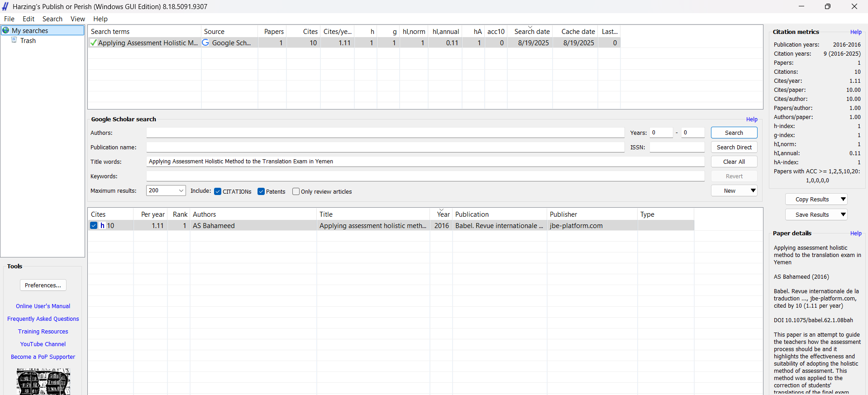Expand the Save Results dropdown arrow

(x=843, y=214)
